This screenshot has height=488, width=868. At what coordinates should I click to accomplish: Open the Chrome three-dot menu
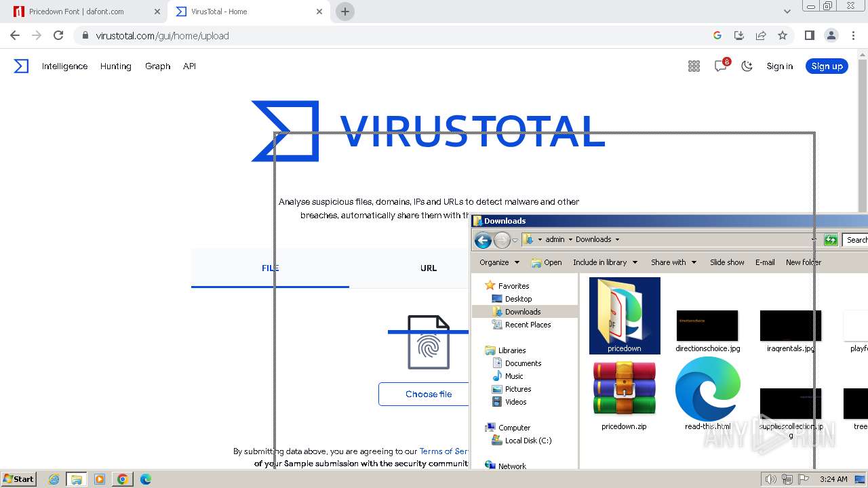(852, 35)
